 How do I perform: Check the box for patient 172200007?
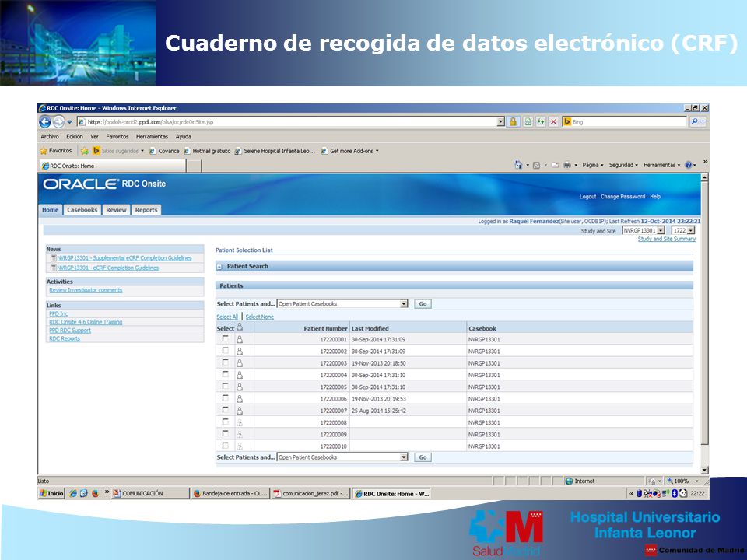[226, 410]
